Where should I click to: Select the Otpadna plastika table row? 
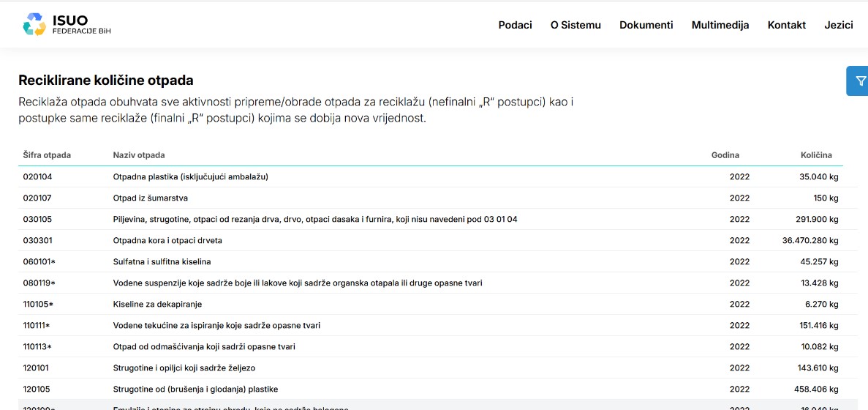point(191,177)
